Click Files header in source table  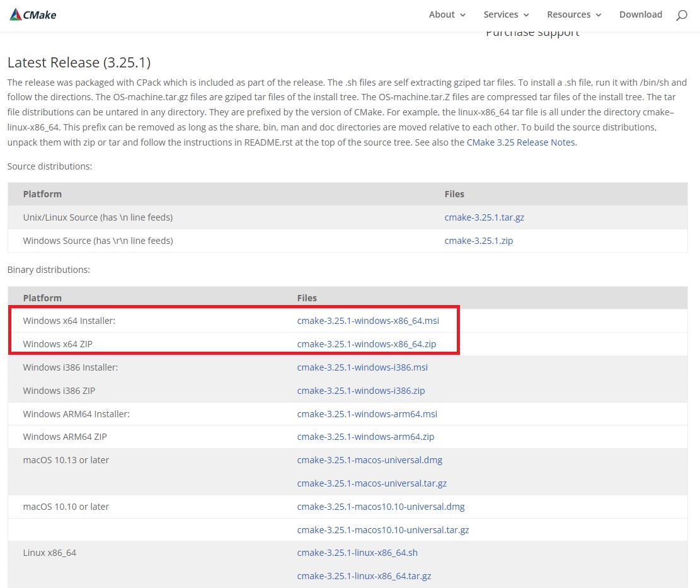tap(454, 194)
